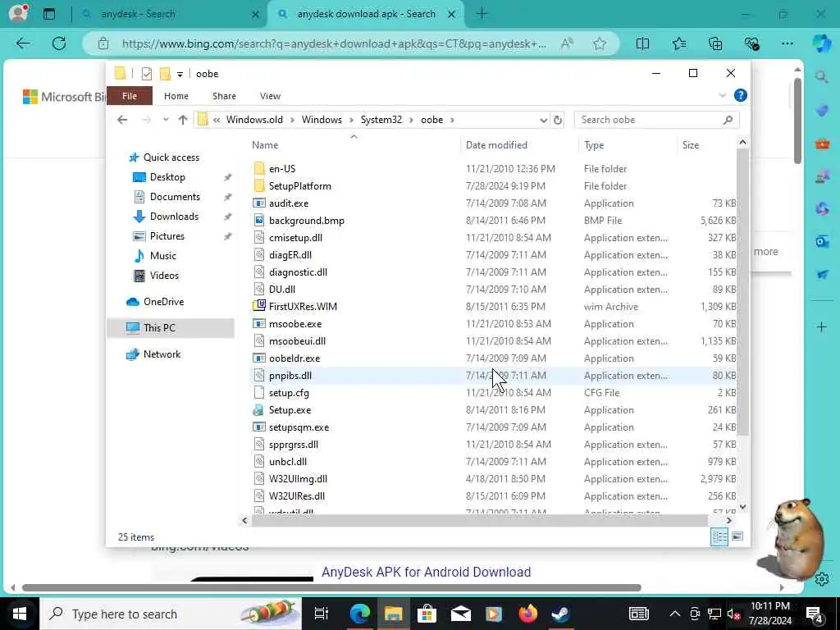Open Steam from taskbar
This screenshot has height=630, width=840.
[561, 614]
